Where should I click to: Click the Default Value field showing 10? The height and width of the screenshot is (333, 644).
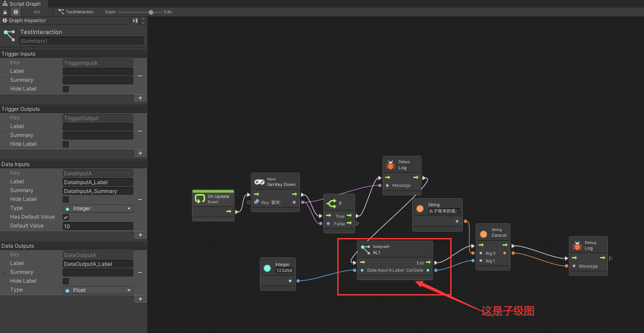pos(98,226)
